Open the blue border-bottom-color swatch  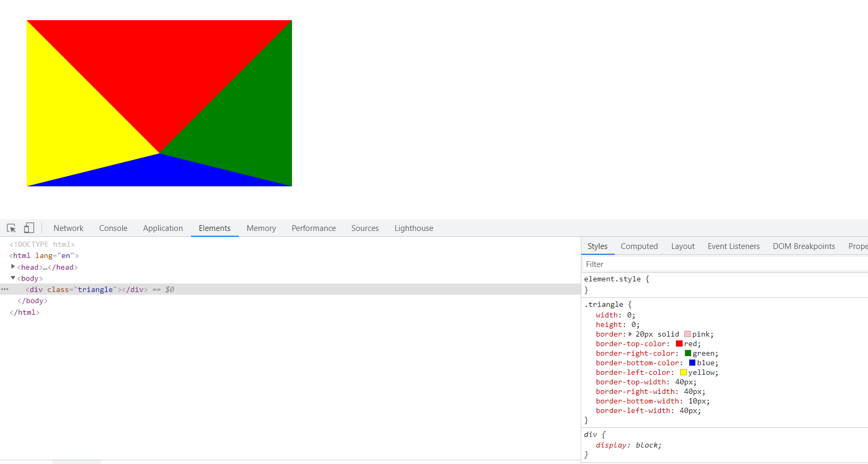point(692,363)
